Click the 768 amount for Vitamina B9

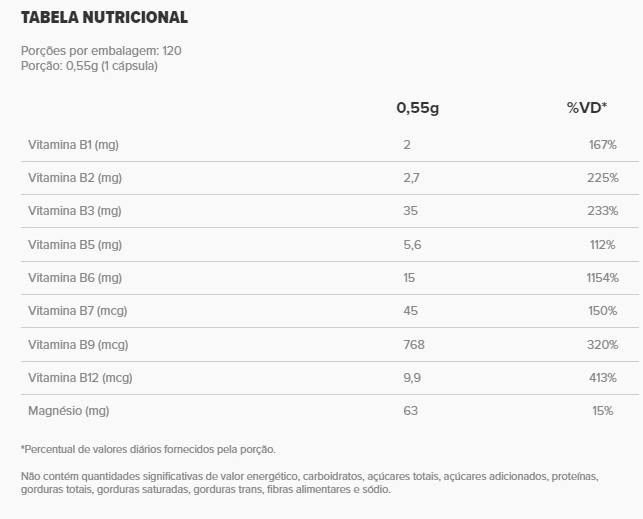pos(414,344)
